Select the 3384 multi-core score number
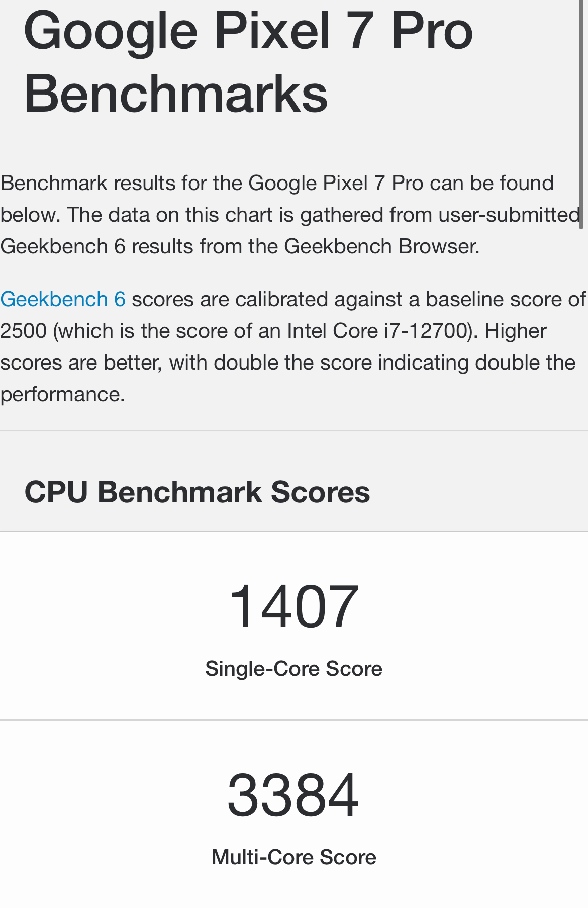This screenshot has height=908, width=588. click(293, 795)
